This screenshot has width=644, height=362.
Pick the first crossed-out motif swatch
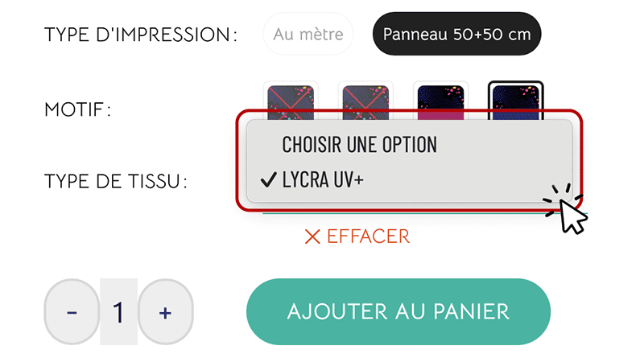pos(291,102)
